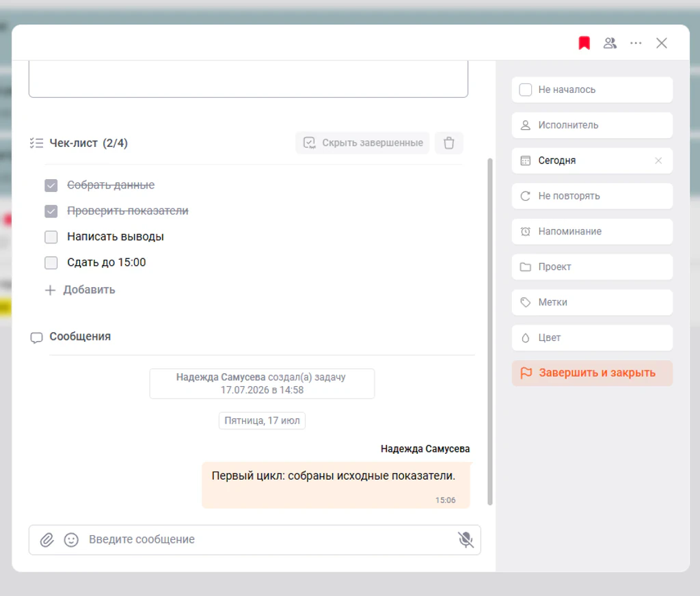Open the Напоминание reminder option

[x=592, y=231]
